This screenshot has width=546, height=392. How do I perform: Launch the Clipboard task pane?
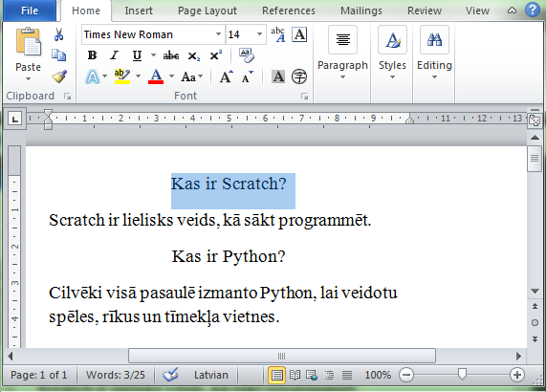(67, 96)
